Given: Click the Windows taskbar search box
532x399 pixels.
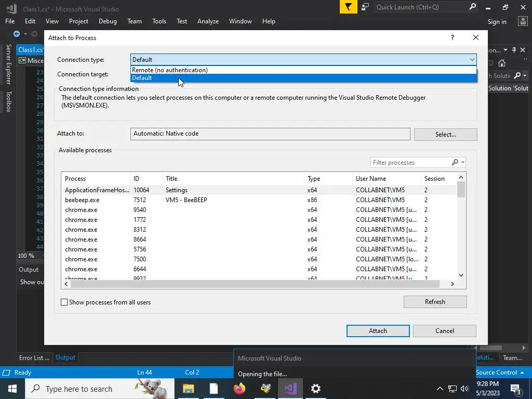Looking at the screenshot, I should tap(100, 389).
